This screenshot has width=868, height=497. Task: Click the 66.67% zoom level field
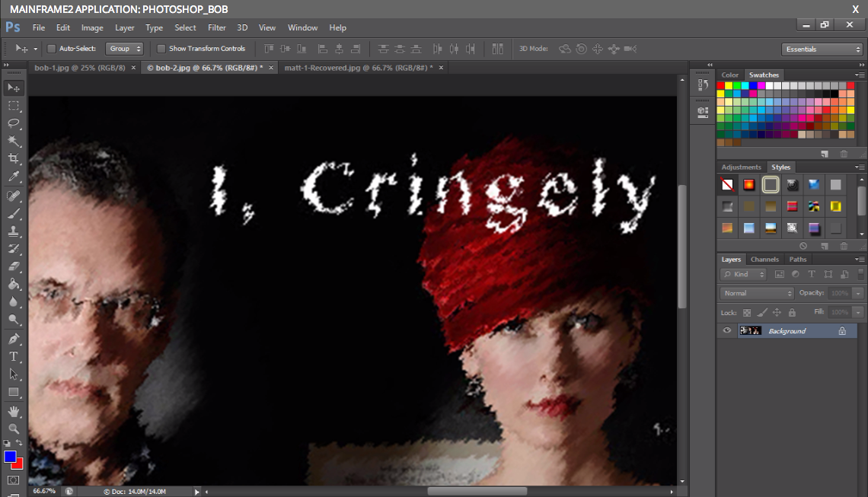pyautogui.click(x=44, y=492)
